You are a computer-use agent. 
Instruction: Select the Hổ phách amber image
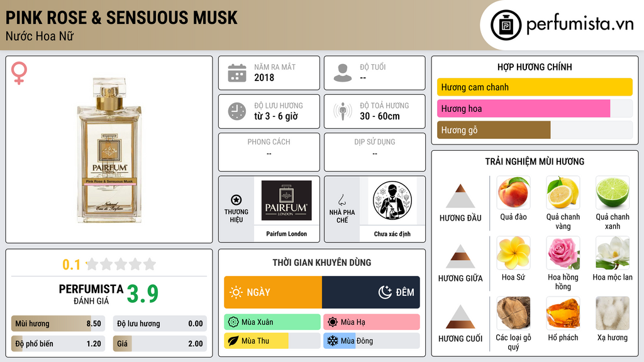tap(563, 313)
